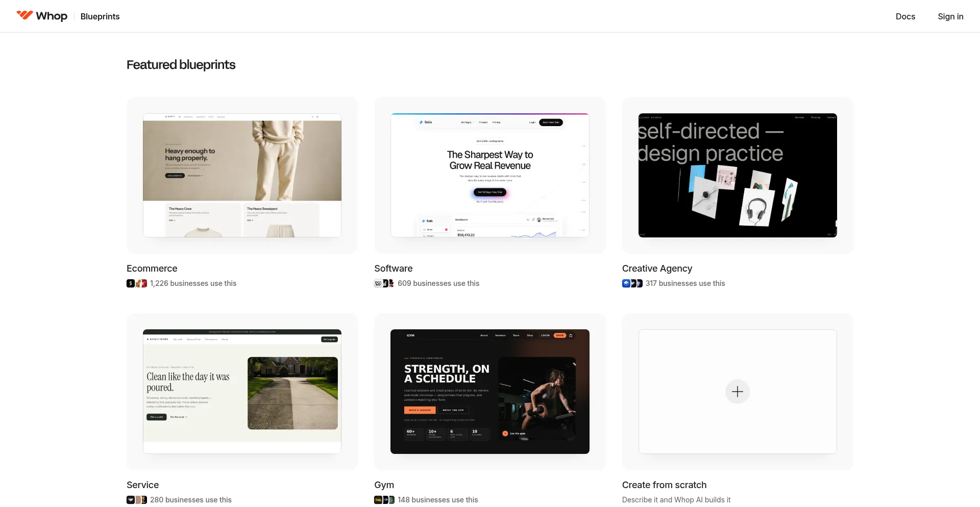Screen dimensions: 980x507
Task: Click the business avatars under Software
Action: 384,283
